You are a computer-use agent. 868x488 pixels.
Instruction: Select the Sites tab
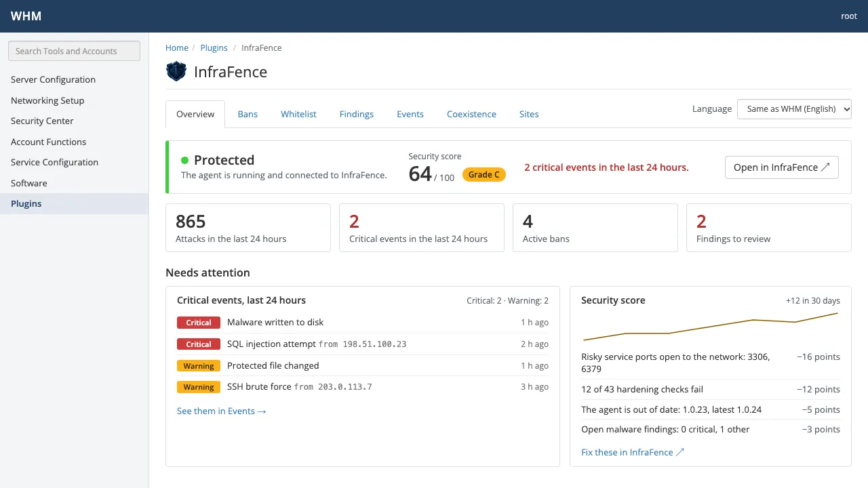pyautogui.click(x=529, y=114)
